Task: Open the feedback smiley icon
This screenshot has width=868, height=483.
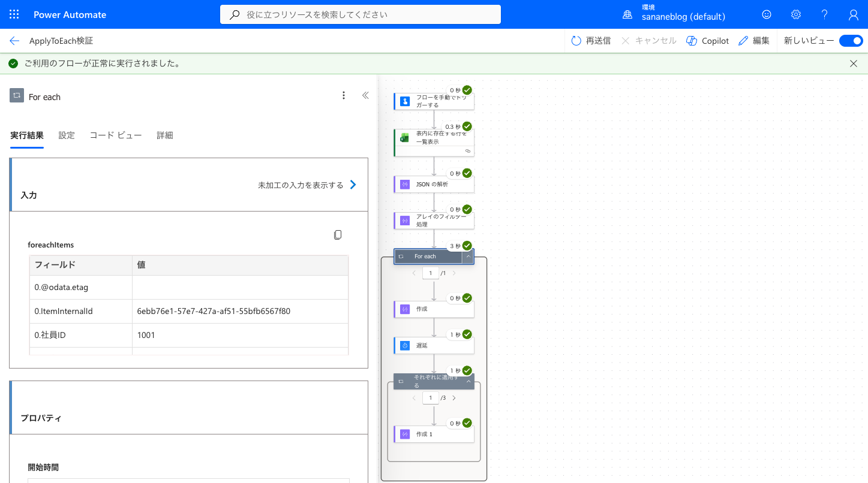Action: pos(767,14)
